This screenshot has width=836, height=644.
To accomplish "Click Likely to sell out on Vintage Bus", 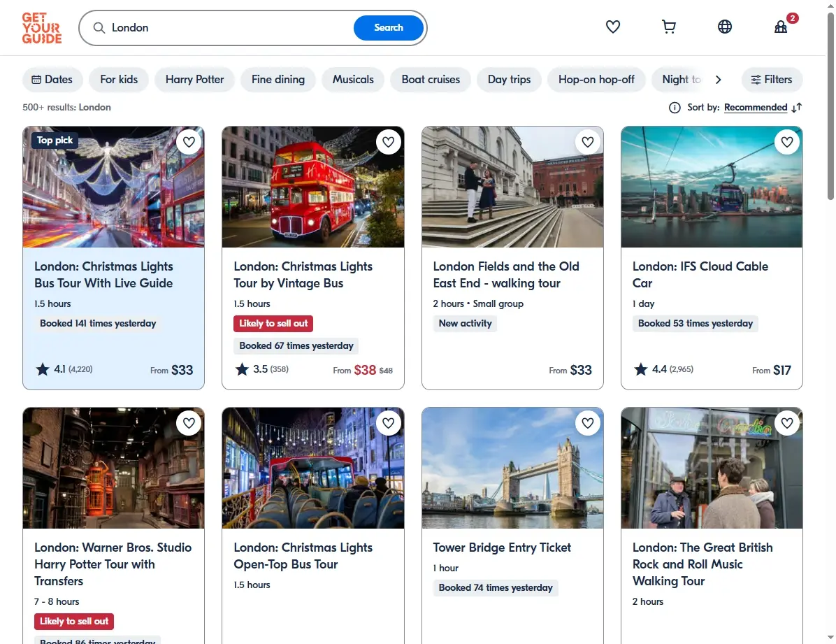I will coord(273,323).
